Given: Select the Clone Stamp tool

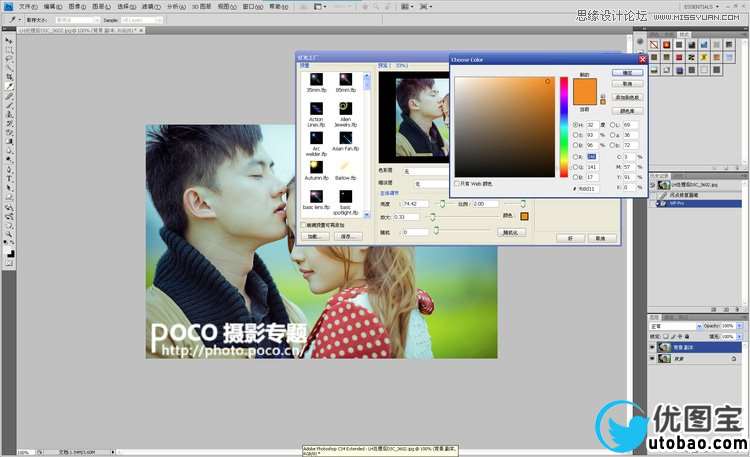Looking at the screenshot, I should pyautogui.click(x=9, y=114).
